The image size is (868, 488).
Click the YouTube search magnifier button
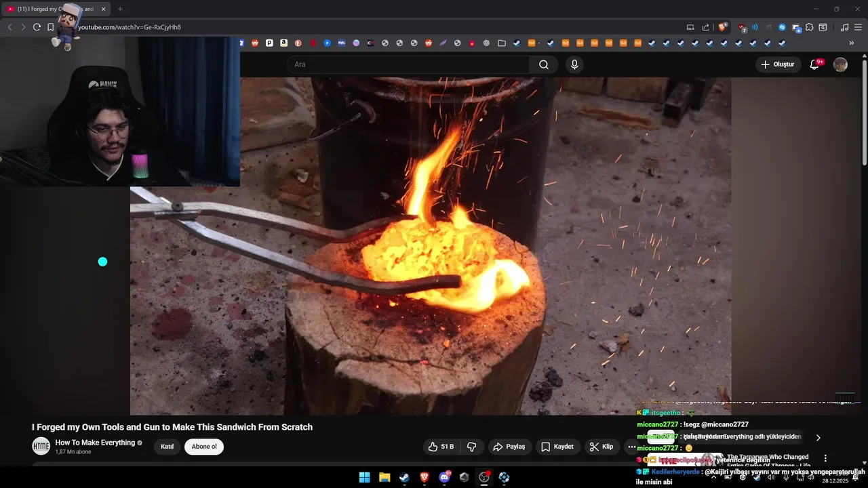544,64
